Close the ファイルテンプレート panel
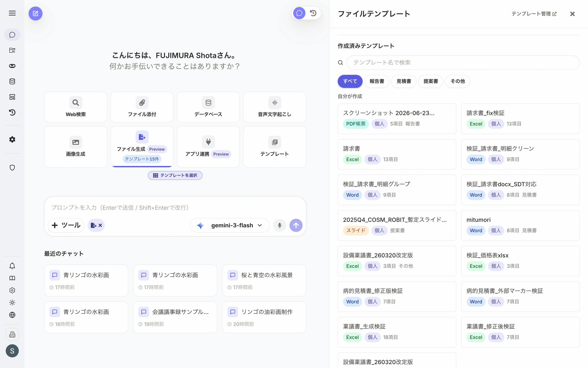This screenshot has width=588, height=368. pyautogui.click(x=572, y=14)
